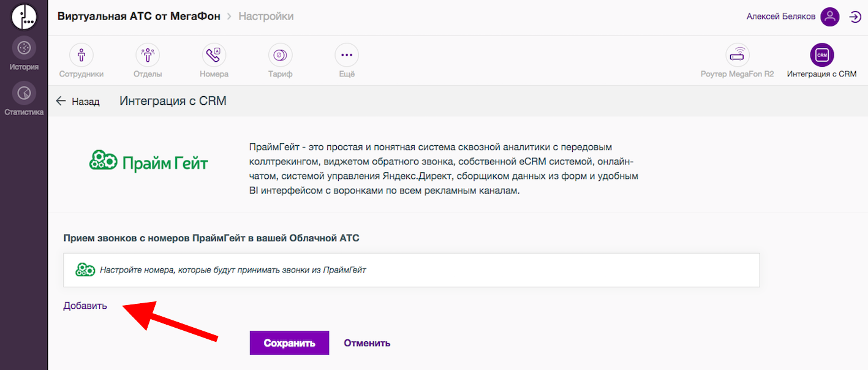The image size is (868, 370).
Task: Click the Интеграция с CRM tab label
Action: 822,74
